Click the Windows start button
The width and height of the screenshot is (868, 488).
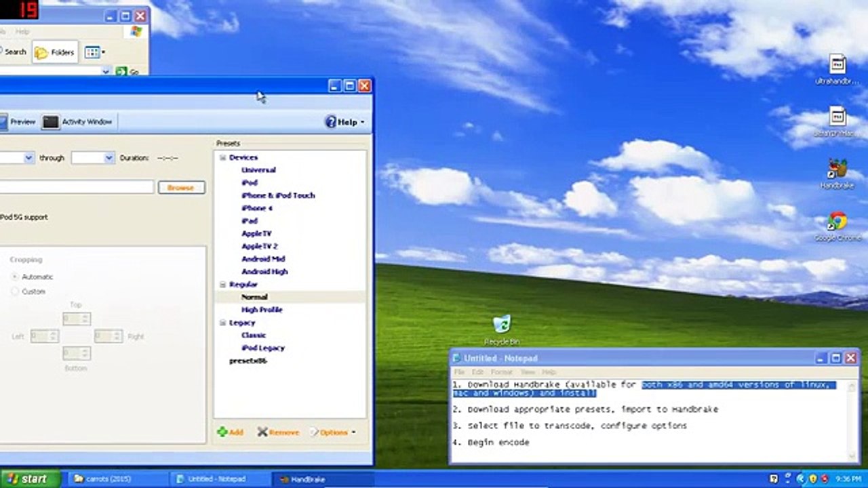30,479
